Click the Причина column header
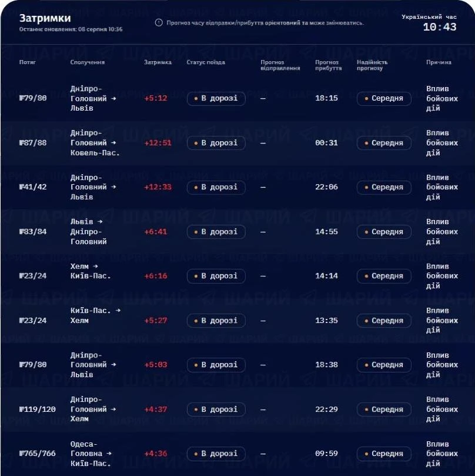This screenshot has width=475, height=476. click(439, 62)
